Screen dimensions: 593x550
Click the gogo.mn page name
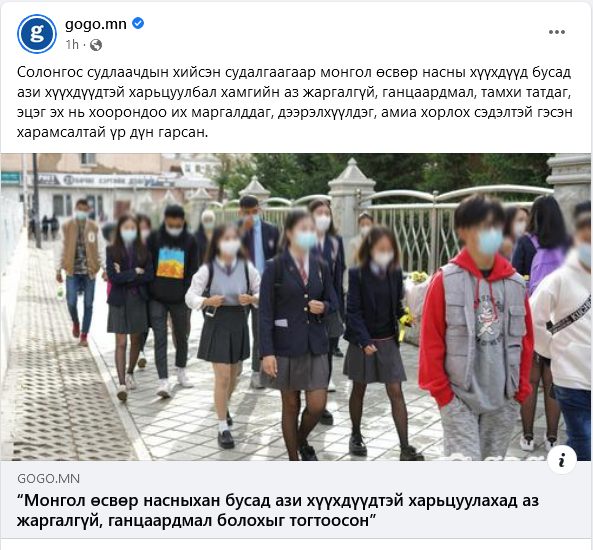click(x=96, y=24)
